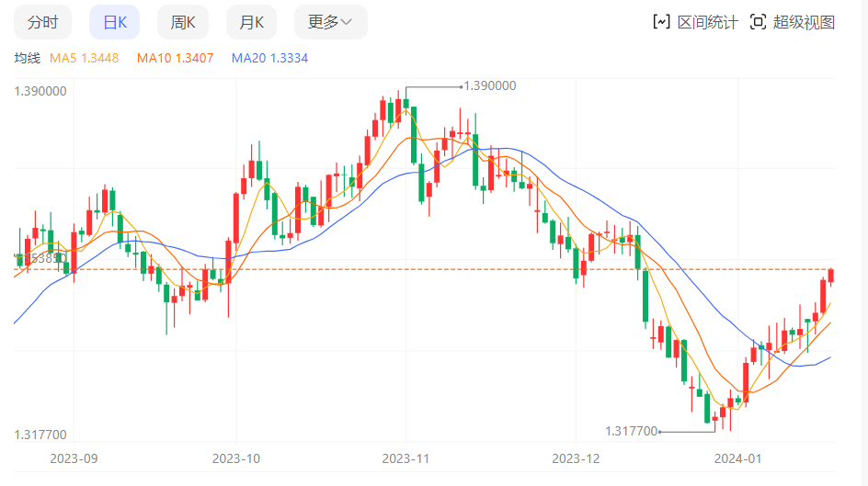The width and height of the screenshot is (868, 486).
Task: Click the 1.390000 top y-axis value
Action: pyautogui.click(x=40, y=91)
